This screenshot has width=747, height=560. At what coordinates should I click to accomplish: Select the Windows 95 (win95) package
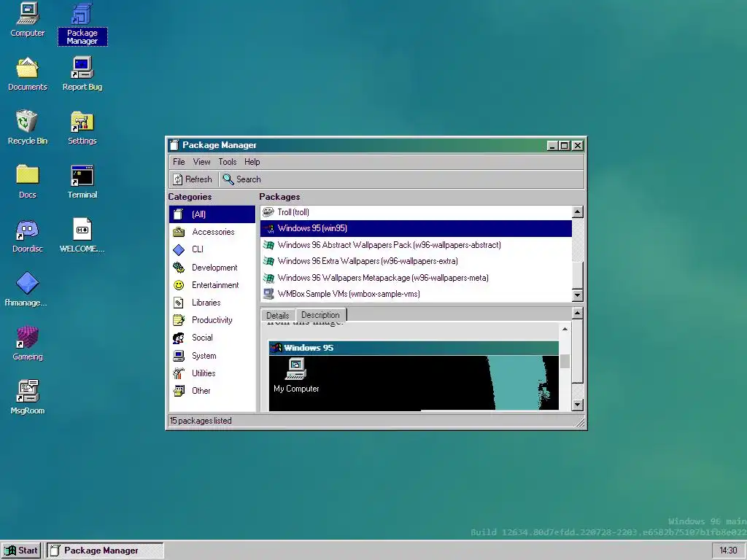pyautogui.click(x=416, y=228)
